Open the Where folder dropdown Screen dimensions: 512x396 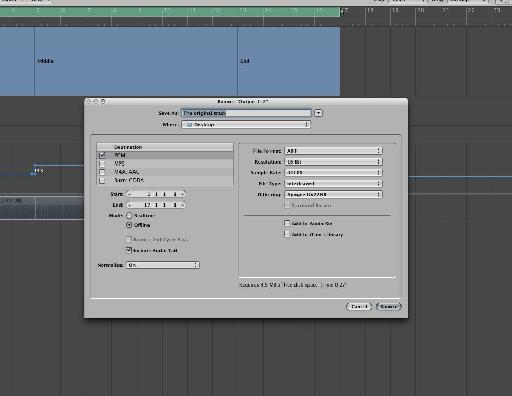(x=246, y=124)
